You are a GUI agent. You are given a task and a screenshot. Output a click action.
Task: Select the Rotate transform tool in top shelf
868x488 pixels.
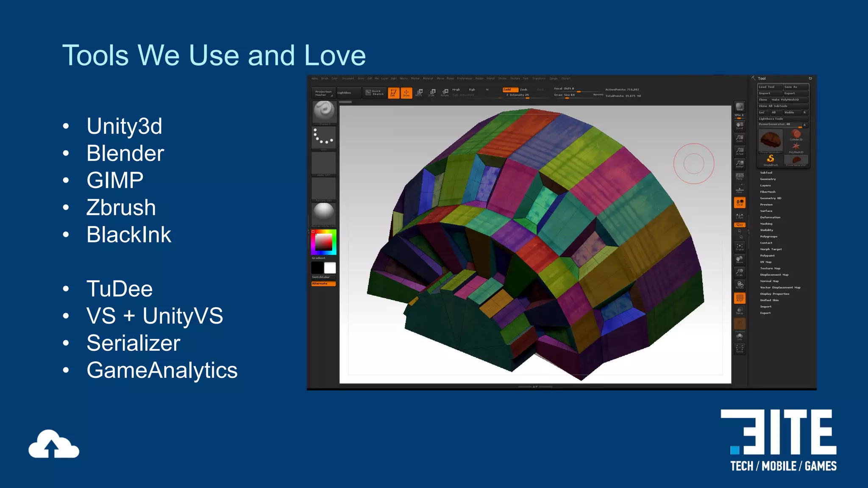click(445, 93)
